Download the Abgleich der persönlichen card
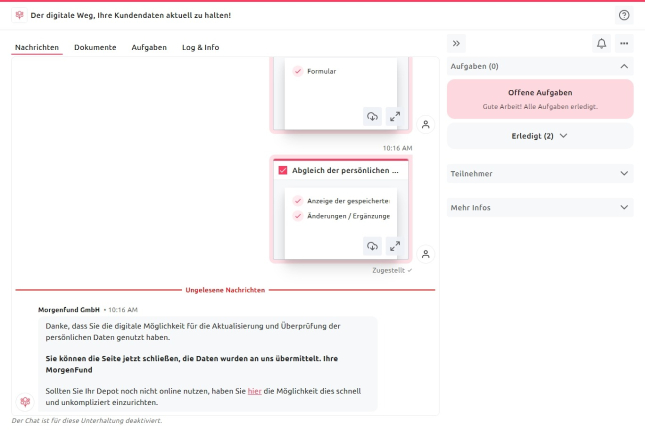This screenshot has height=430, width=645. (372, 246)
